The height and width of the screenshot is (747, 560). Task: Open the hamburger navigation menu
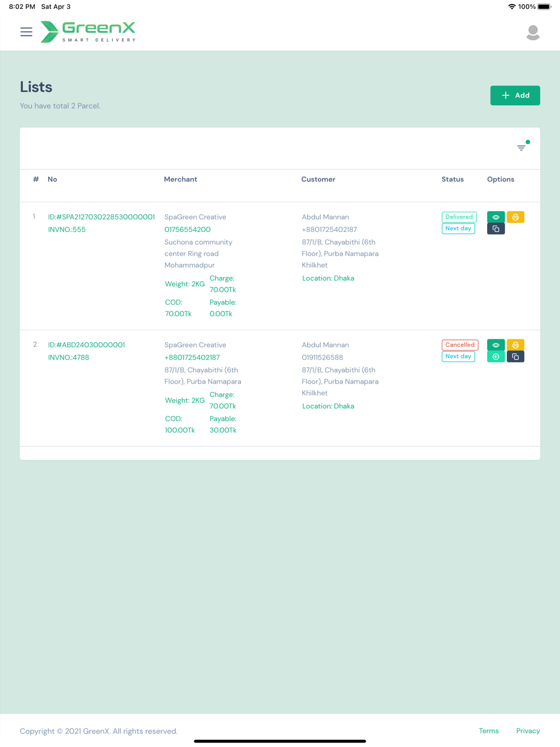pos(26,32)
